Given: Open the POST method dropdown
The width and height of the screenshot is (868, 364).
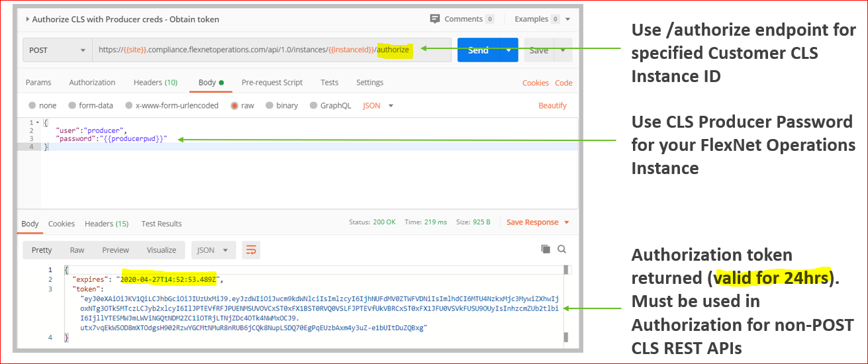Looking at the screenshot, I should click(x=58, y=50).
